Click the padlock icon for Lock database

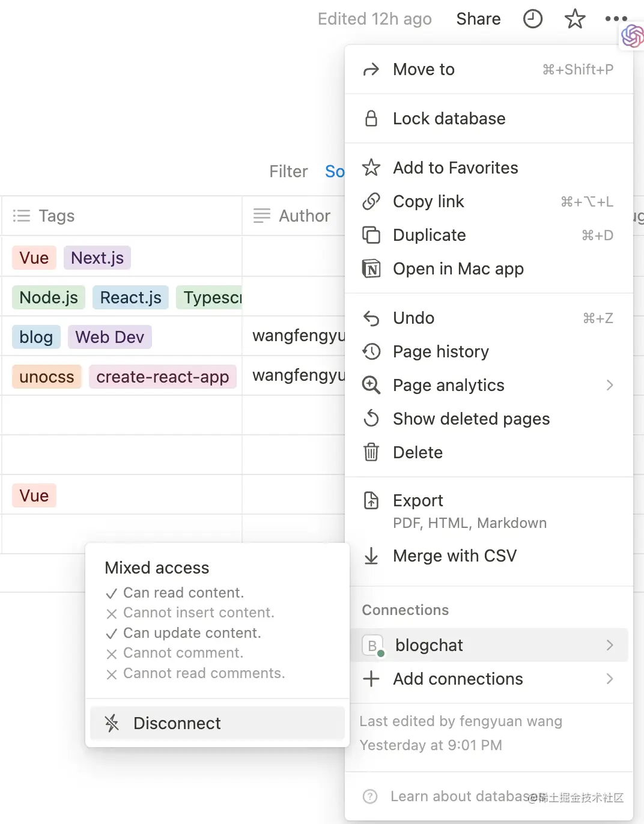coord(371,118)
